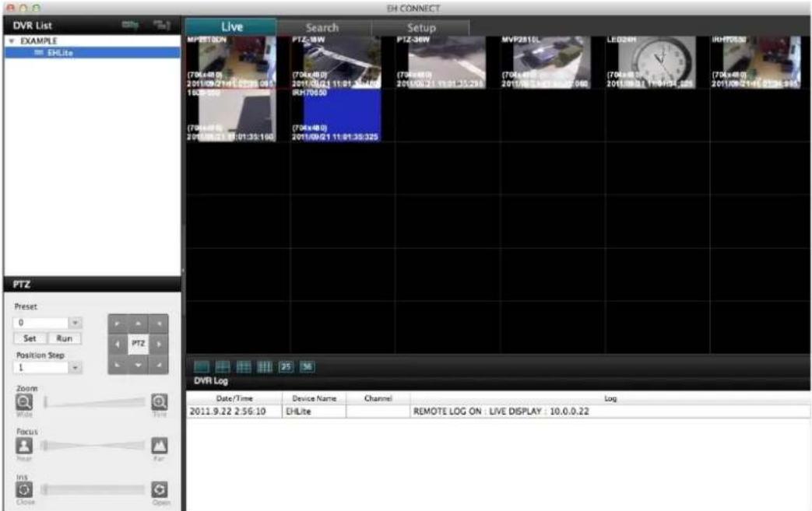The width and height of the screenshot is (812, 511).
Task: Click the left icon in DVR List header
Action: [130, 25]
